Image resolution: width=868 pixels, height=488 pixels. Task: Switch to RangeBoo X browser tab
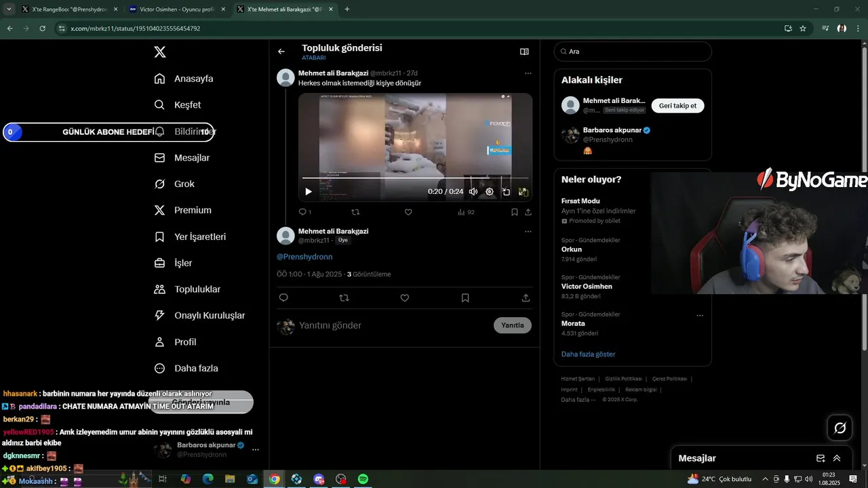click(x=69, y=9)
